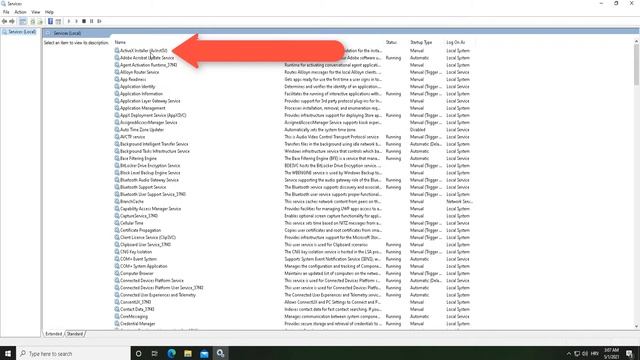Screen dimensions: 640x360
Task: Switch to the Standard tab
Action: (75, 334)
